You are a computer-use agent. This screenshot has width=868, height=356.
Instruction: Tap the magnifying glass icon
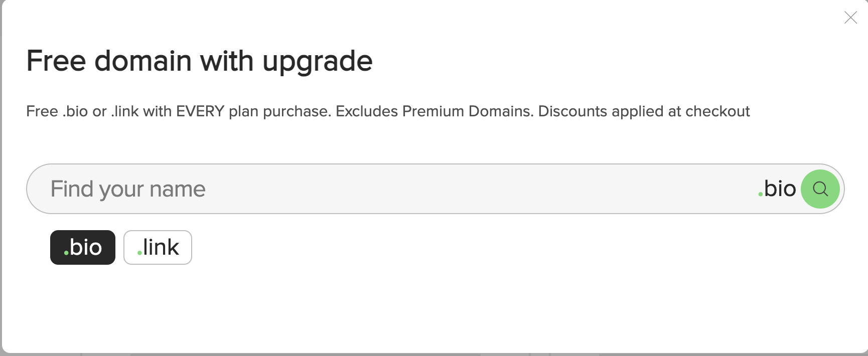[x=820, y=189]
